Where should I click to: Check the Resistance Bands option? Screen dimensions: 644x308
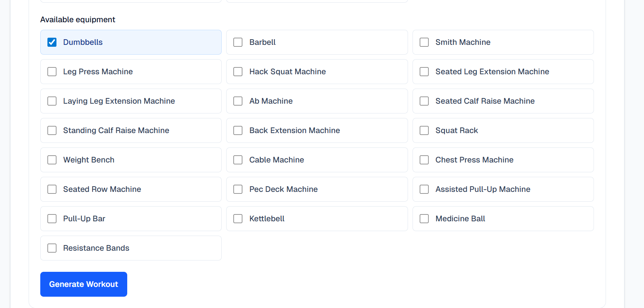(x=52, y=248)
